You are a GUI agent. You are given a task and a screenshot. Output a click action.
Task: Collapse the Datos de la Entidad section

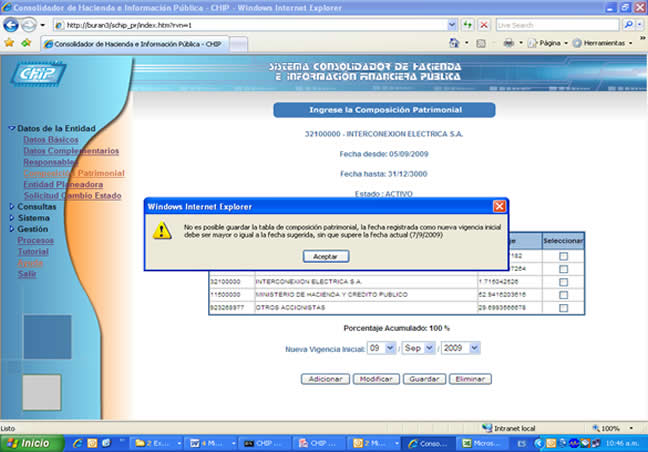pyautogui.click(x=12, y=128)
